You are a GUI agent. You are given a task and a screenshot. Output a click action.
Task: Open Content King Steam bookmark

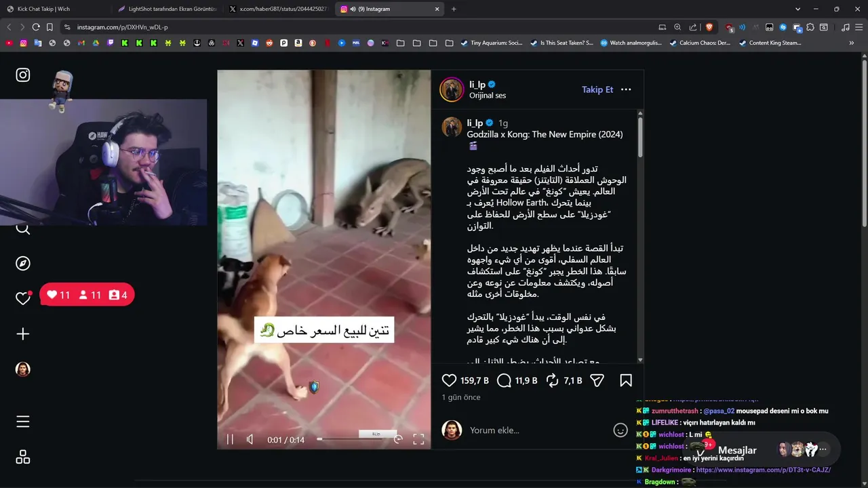tap(770, 43)
